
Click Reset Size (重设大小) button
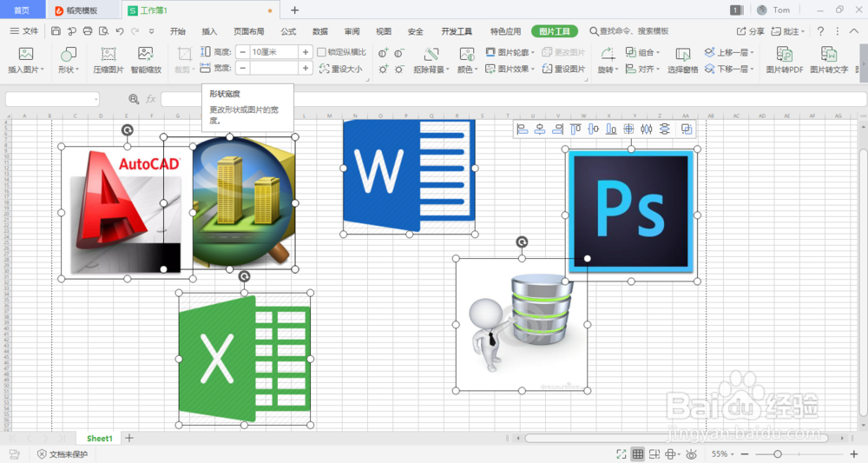(x=340, y=69)
